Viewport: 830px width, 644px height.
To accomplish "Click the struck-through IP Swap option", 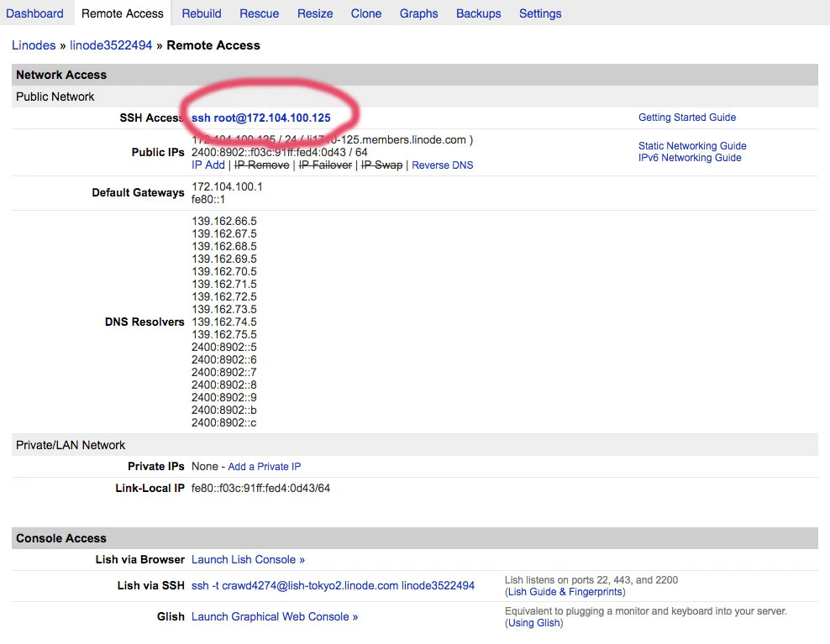I will [x=381, y=165].
